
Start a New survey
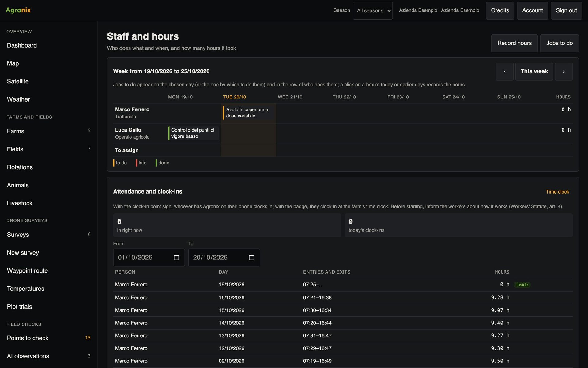coord(49,253)
